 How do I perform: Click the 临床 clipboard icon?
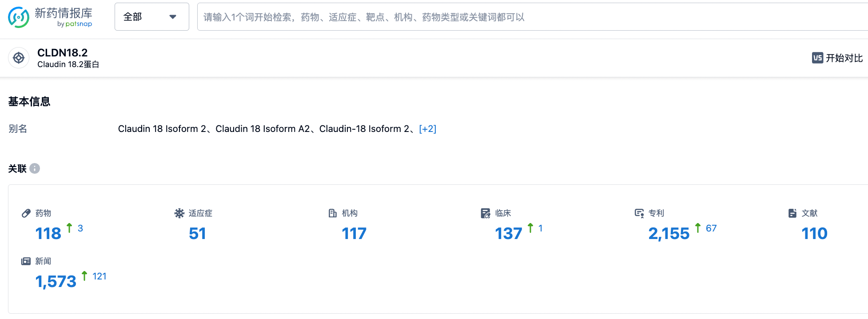point(486,213)
